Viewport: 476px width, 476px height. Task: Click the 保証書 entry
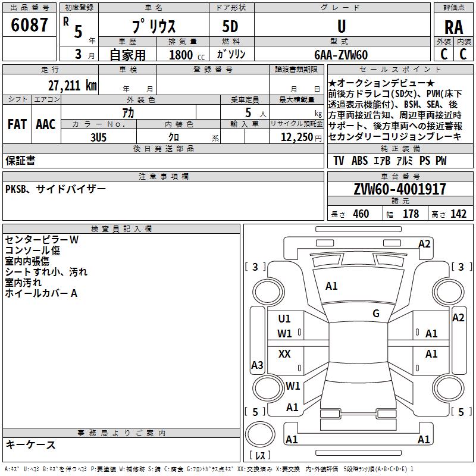(x=20, y=161)
